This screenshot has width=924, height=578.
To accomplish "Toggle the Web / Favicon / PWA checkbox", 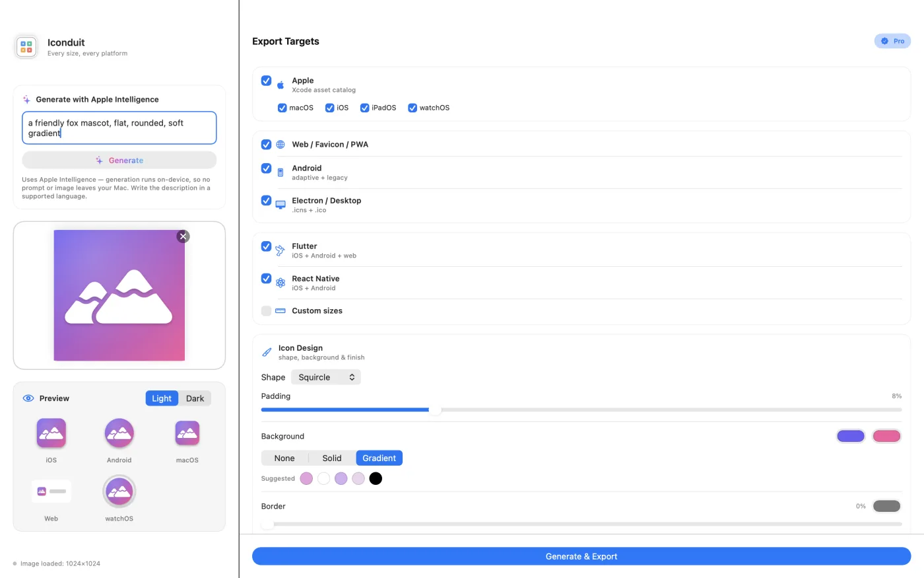I will point(266,145).
